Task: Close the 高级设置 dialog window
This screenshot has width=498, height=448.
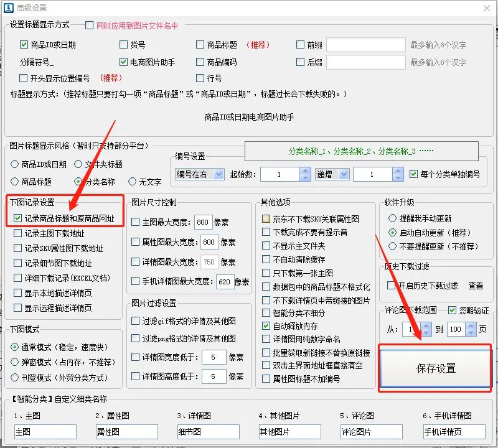Action: click(x=486, y=9)
